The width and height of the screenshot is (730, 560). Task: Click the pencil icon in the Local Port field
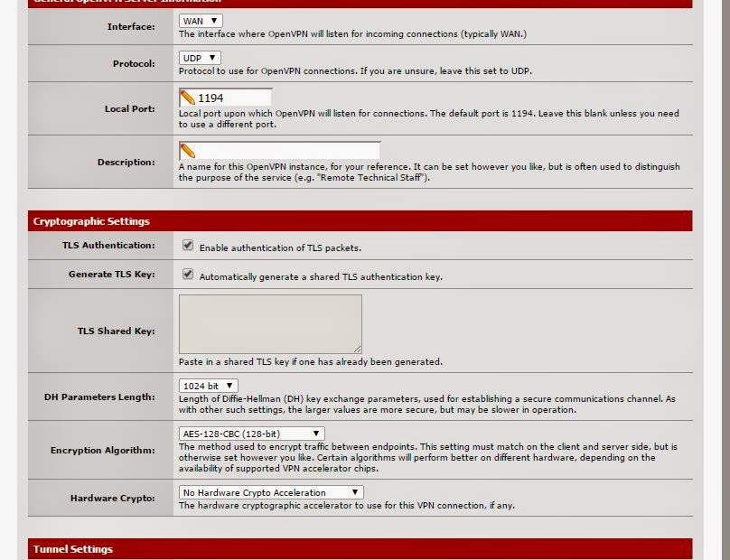pyautogui.click(x=187, y=98)
